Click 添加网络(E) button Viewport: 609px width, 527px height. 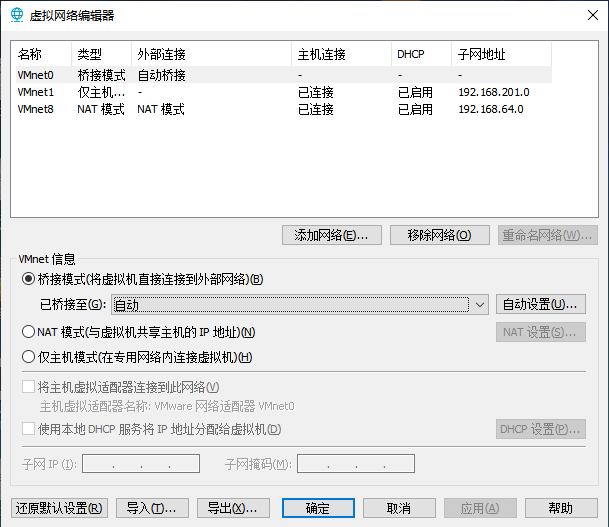[332, 235]
